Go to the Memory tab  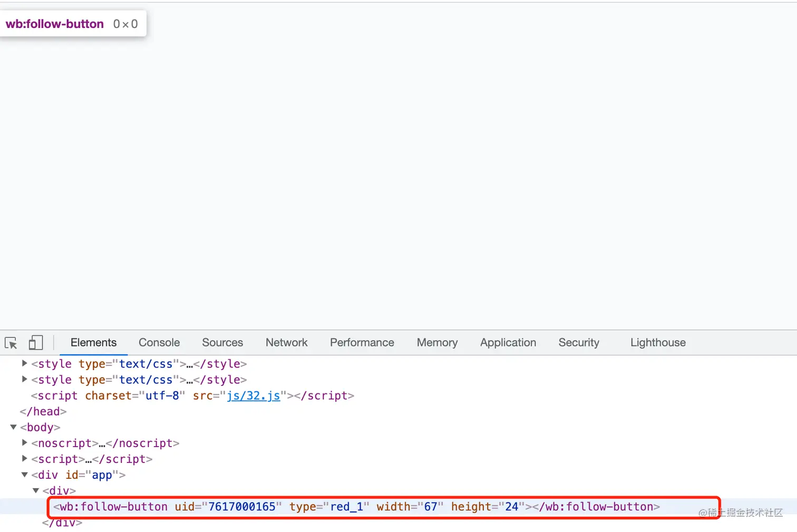tap(438, 343)
